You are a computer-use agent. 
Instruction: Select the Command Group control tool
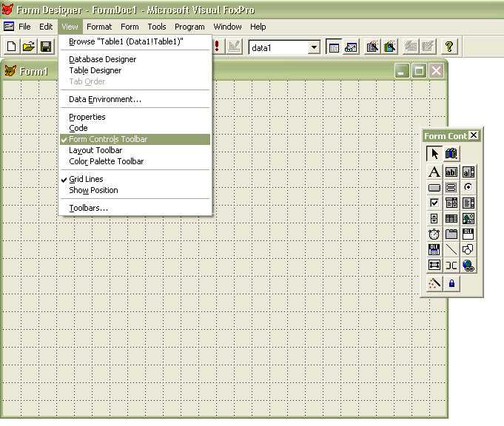(x=451, y=187)
